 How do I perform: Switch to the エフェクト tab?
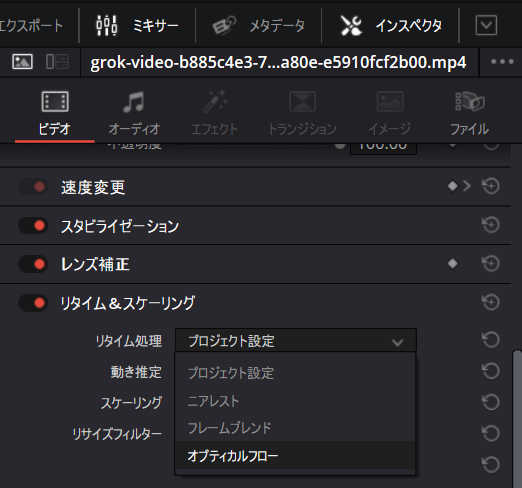coord(215,114)
